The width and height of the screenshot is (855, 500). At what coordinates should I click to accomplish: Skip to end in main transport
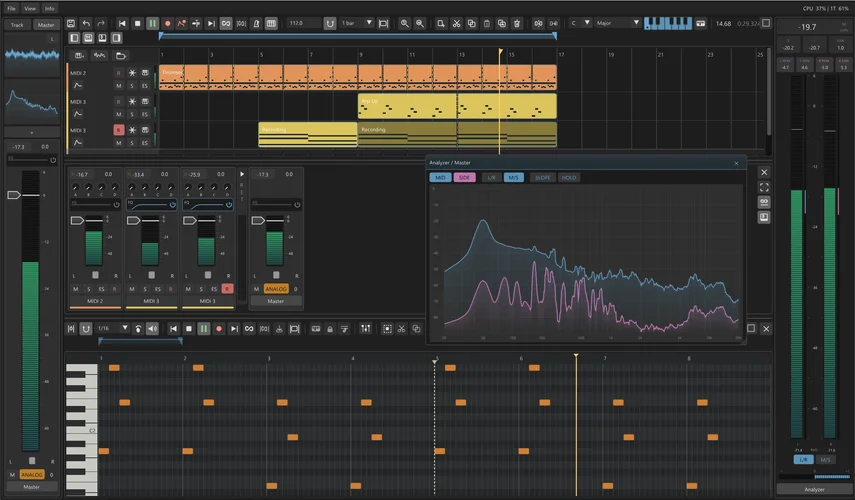[211, 23]
